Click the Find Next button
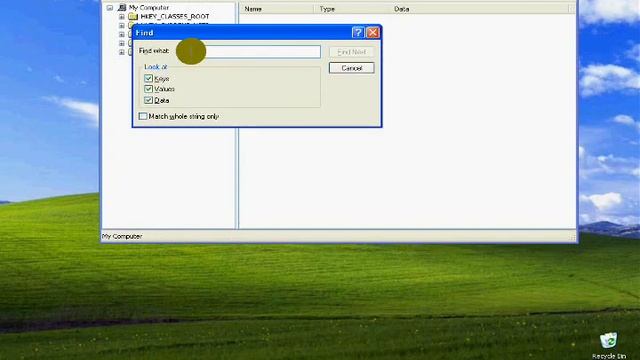The image size is (640, 360). click(x=351, y=52)
